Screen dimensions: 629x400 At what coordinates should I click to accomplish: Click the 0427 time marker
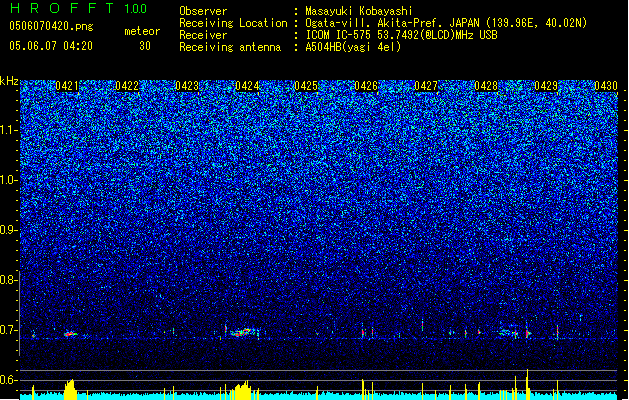click(x=426, y=86)
